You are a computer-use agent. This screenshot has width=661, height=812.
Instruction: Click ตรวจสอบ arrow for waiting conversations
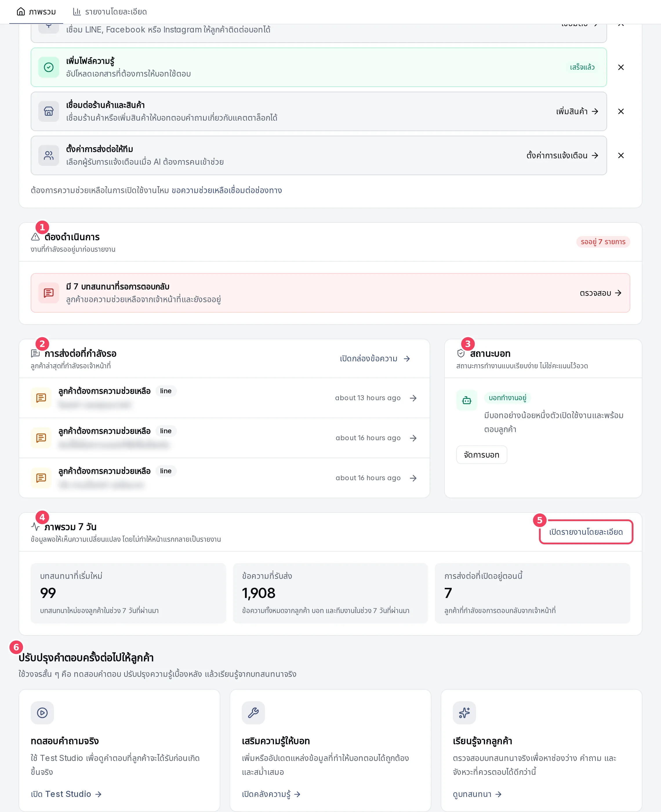(x=600, y=293)
